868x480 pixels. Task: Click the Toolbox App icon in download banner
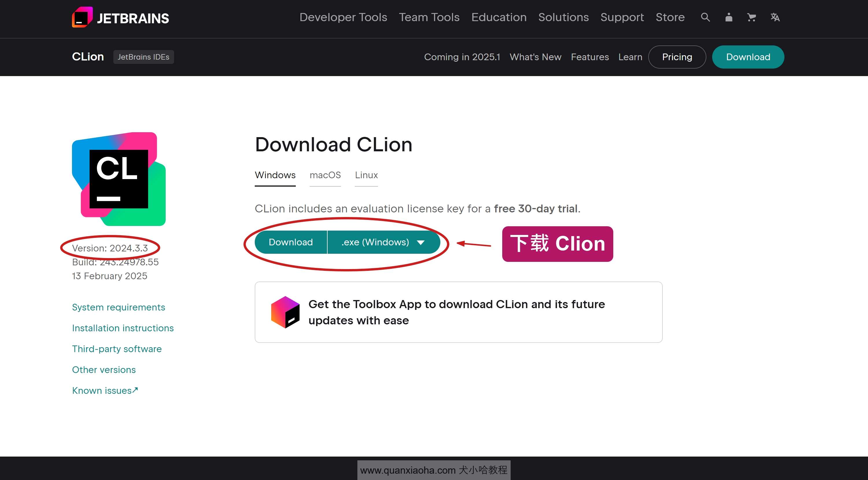pos(286,312)
